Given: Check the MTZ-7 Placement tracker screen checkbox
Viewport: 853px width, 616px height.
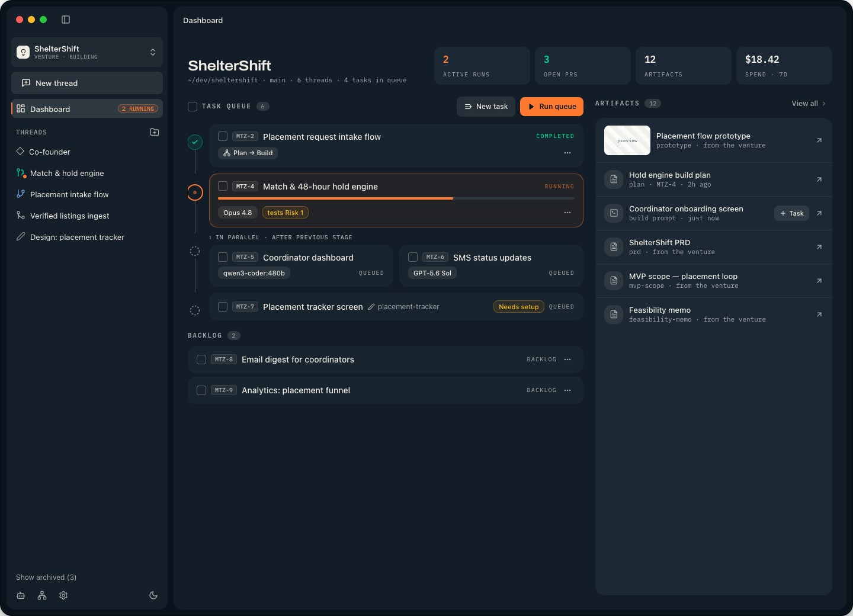Looking at the screenshot, I should point(223,307).
